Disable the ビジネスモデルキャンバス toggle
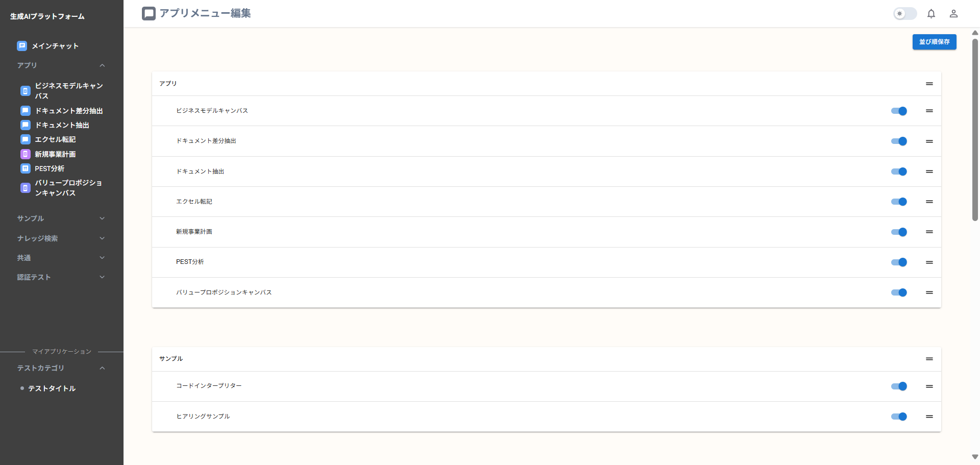This screenshot has width=980, height=465. [x=899, y=111]
